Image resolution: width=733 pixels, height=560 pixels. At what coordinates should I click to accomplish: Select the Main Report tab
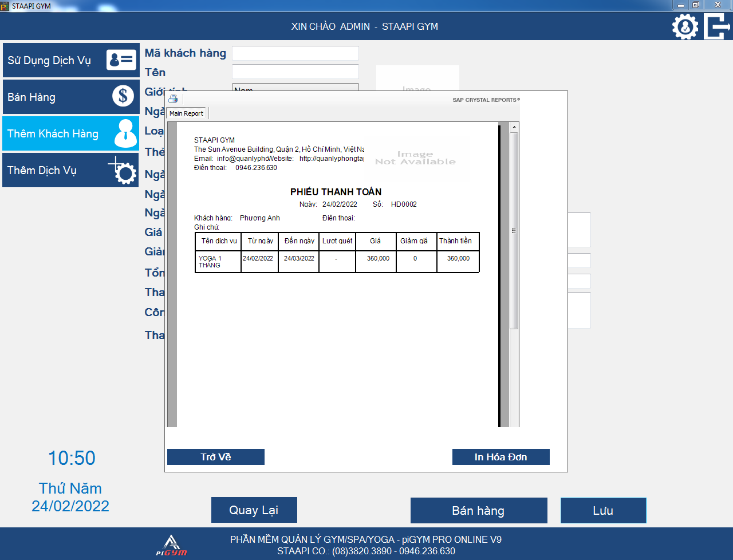point(186,113)
